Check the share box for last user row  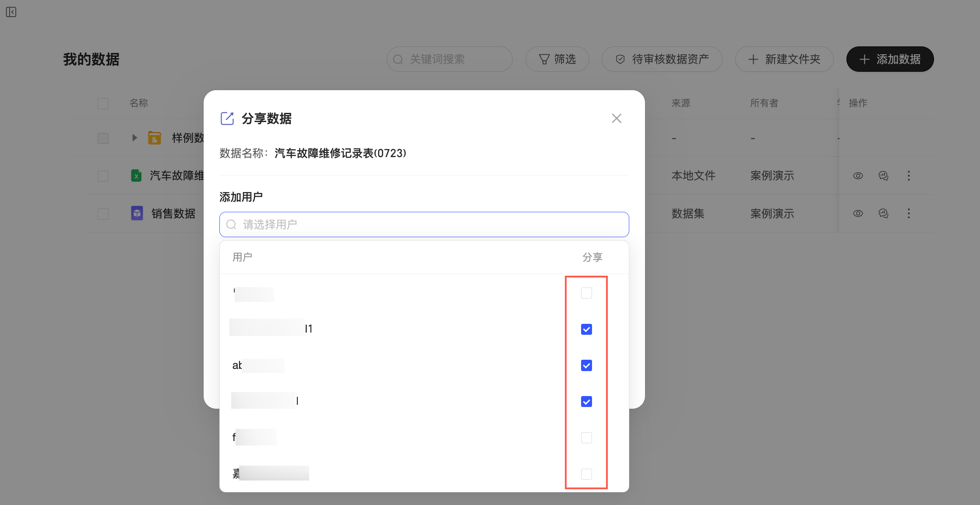click(x=586, y=474)
